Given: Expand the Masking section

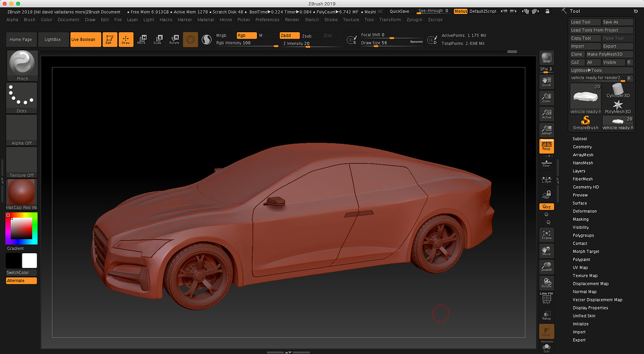Looking at the screenshot, I should coord(581,219).
